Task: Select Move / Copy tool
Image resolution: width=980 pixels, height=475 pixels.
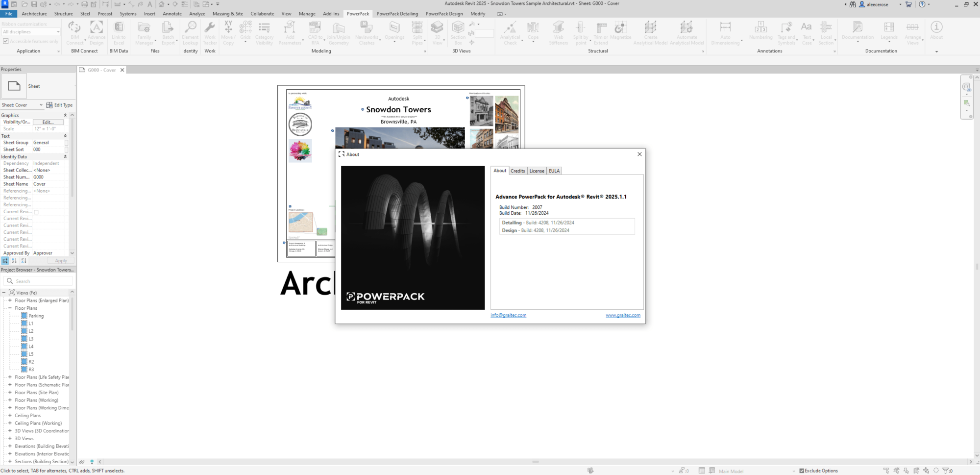Action: (x=228, y=33)
